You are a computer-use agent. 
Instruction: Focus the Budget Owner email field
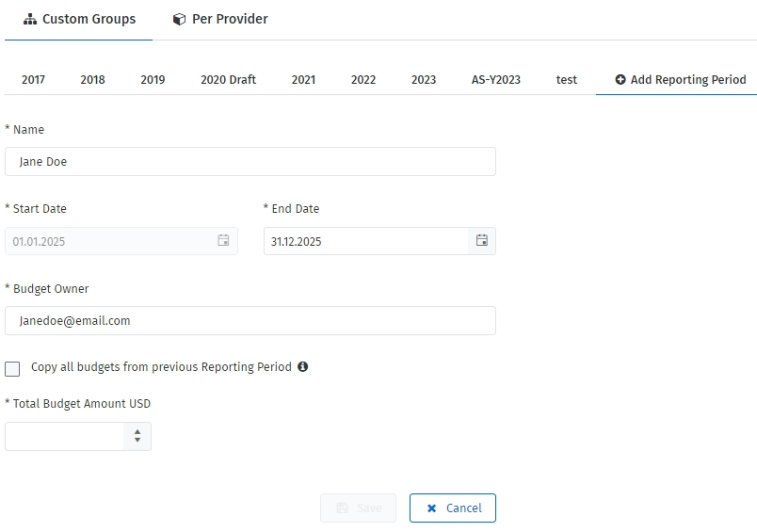tap(250, 320)
